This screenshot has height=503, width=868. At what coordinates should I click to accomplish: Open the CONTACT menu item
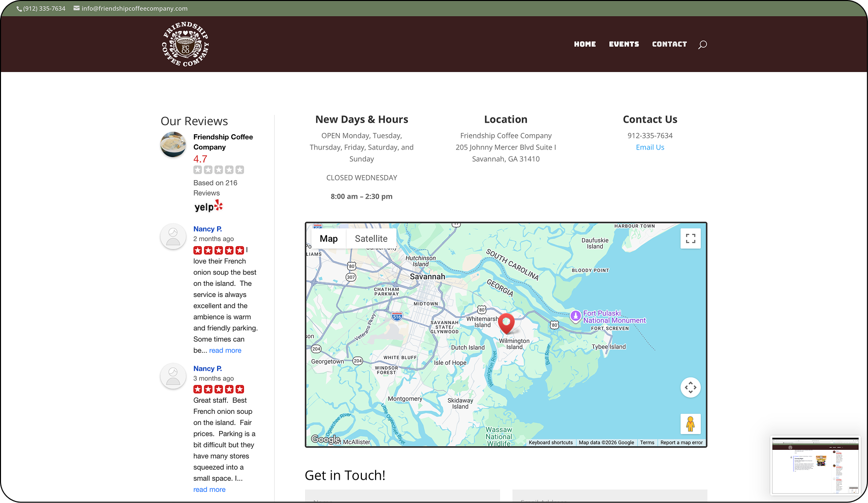tap(670, 44)
